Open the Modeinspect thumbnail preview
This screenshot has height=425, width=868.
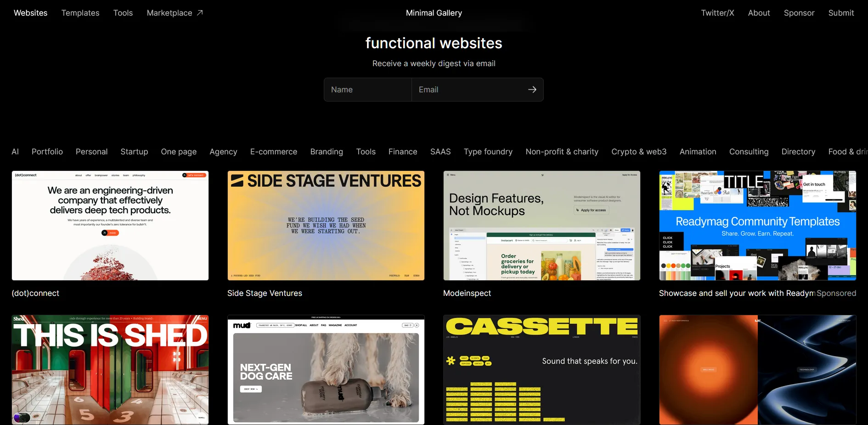pyautogui.click(x=542, y=226)
